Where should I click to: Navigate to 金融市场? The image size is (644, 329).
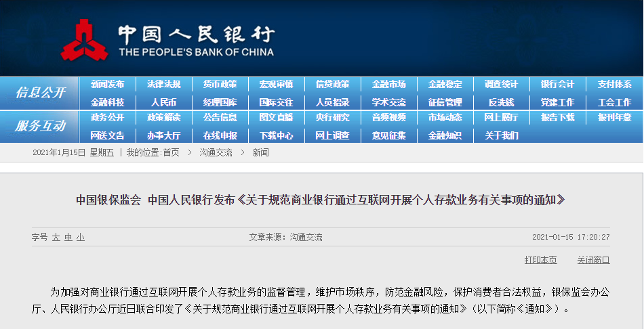pyautogui.click(x=388, y=85)
